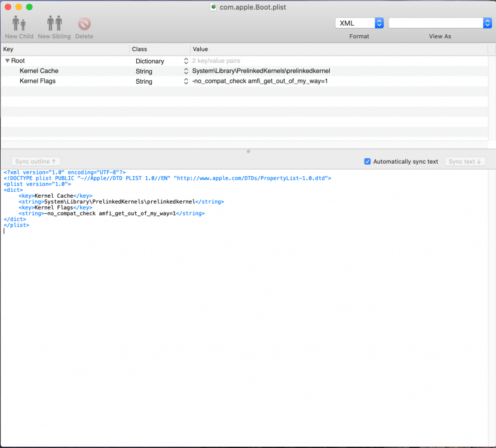Click the prelinkedkernel path value cell

point(261,71)
